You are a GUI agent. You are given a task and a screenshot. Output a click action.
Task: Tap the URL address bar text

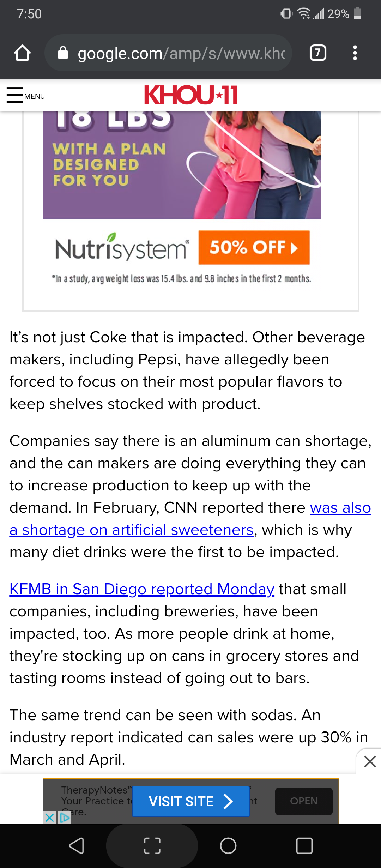[x=181, y=53]
